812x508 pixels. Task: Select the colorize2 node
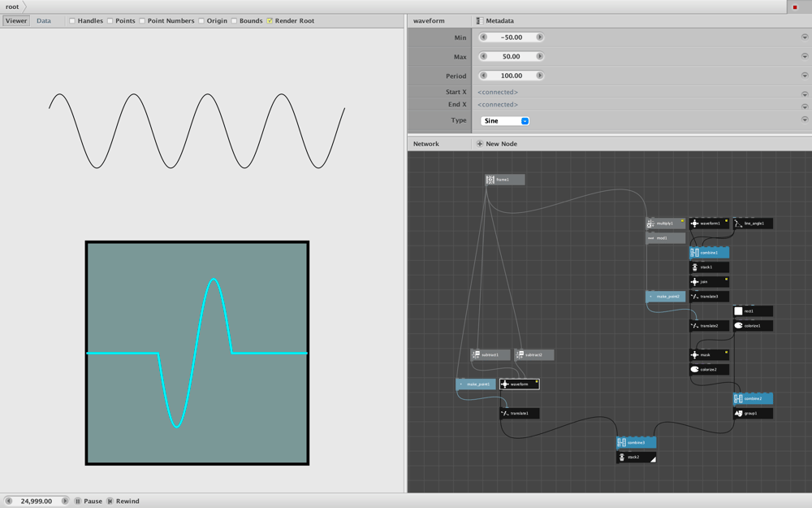pyautogui.click(x=709, y=370)
